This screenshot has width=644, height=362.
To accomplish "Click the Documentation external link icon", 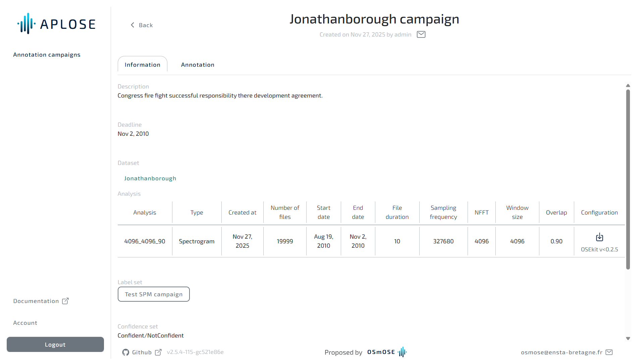I will pyautogui.click(x=65, y=301).
